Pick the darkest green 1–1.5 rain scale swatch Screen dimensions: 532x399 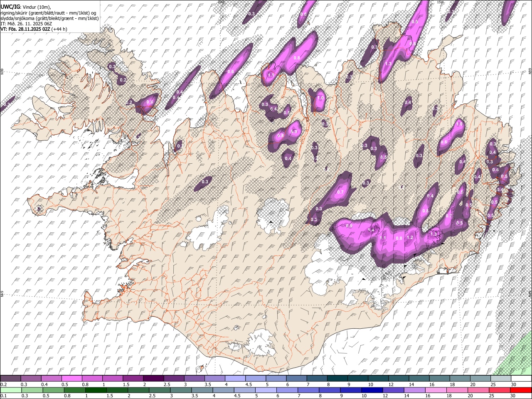tap(97, 390)
